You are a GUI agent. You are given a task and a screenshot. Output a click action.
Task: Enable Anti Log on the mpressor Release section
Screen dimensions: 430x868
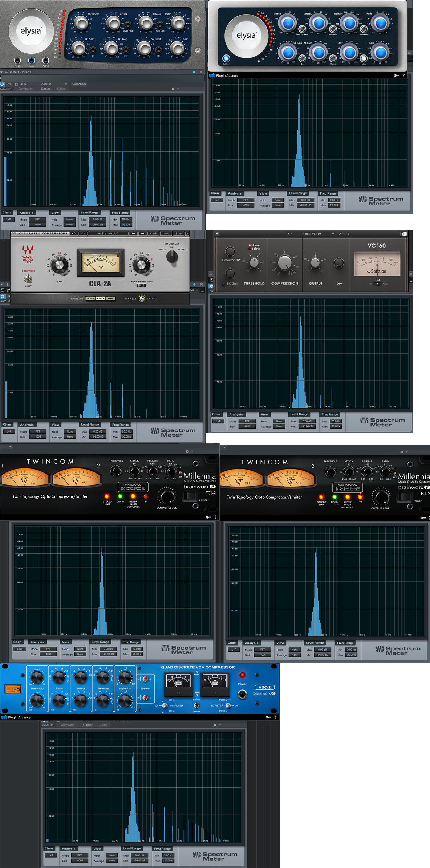point(159,25)
